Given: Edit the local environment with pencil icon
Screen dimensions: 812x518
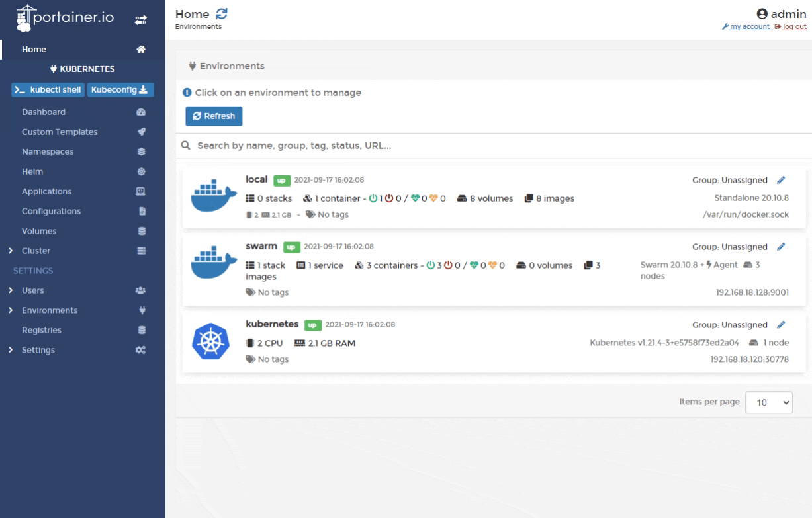Looking at the screenshot, I should (x=782, y=180).
